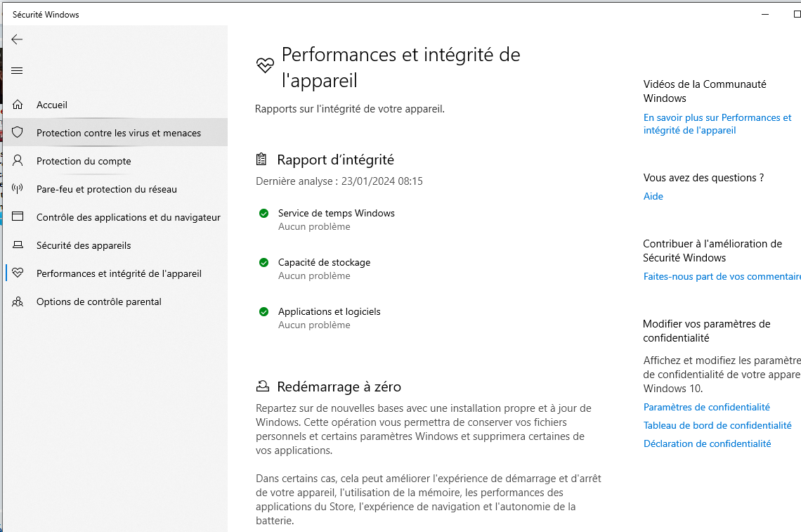Click the window icon for Contrôle des applications
The image size is (801, 532).
tap(18, 216)
